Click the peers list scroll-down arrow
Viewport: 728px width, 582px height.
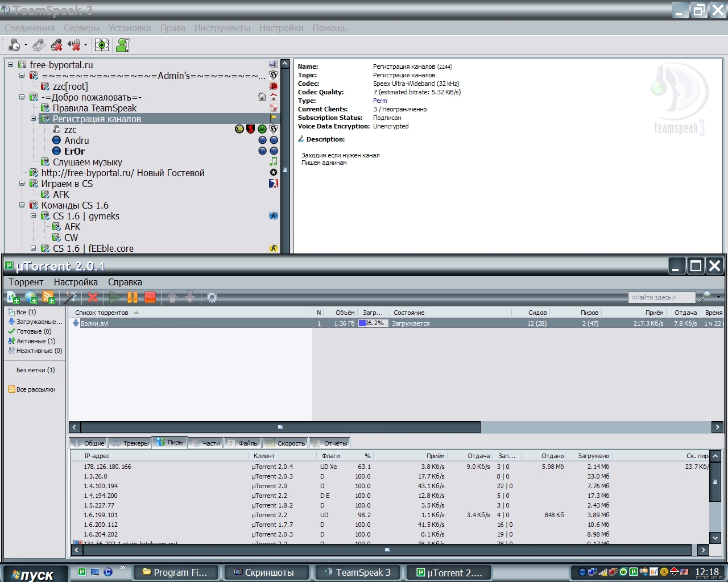tap(715, 537)
